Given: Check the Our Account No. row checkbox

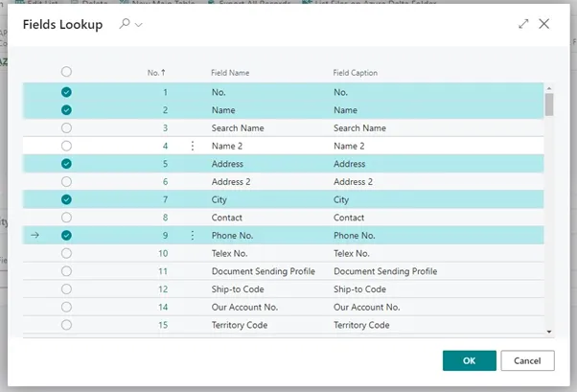Looking at the screenshot, I should pyautogui.click(x=66, y=307).
